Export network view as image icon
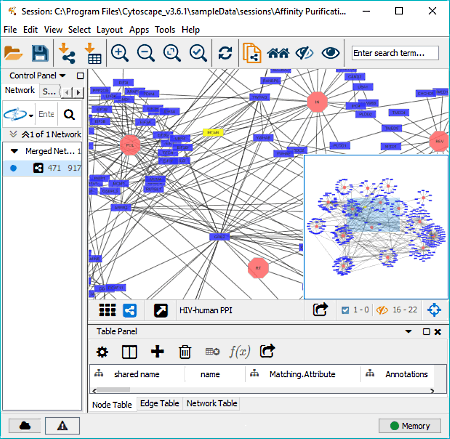The height and width of the screenshot is (439, 450). (x=320, y=310)
